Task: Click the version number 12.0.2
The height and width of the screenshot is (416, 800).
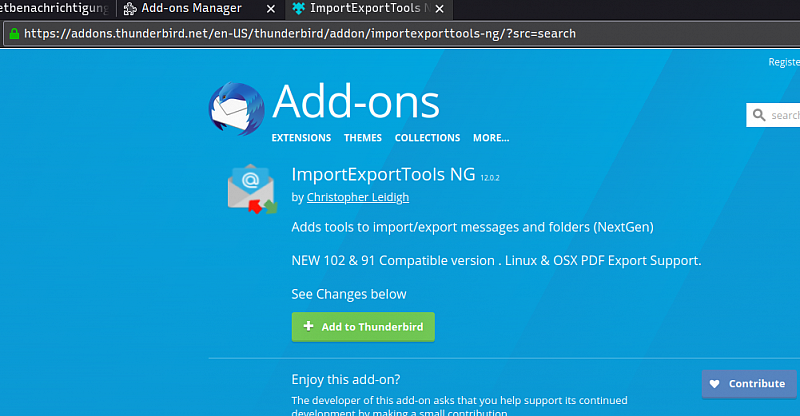Action: (x=490, y=178)
